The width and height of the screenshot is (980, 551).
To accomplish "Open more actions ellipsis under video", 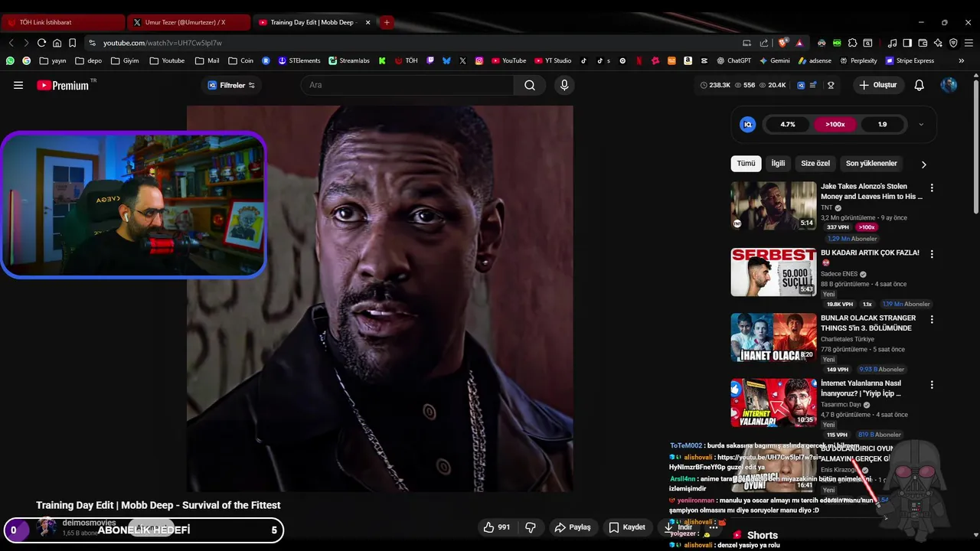I will point(713,527).
